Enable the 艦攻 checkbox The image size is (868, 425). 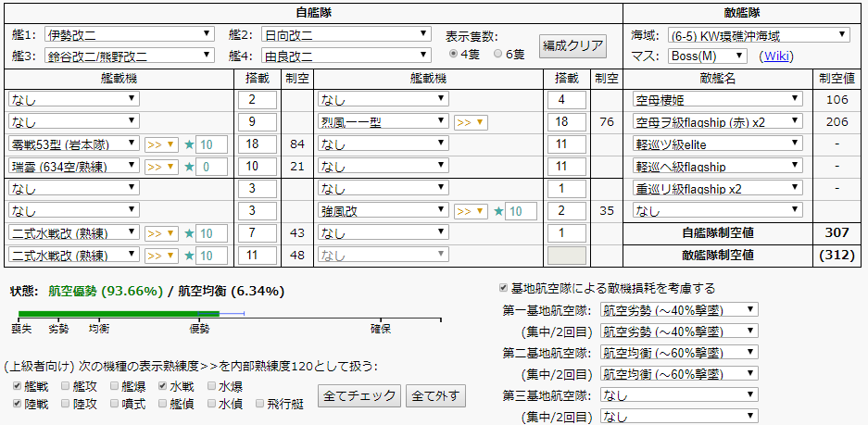66,385
